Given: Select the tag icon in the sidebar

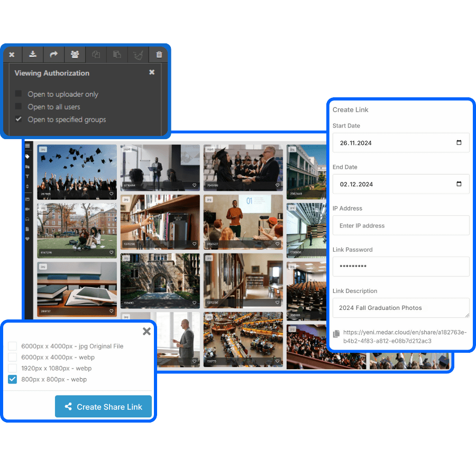Looking at the screenshot, I should point(28,157).
